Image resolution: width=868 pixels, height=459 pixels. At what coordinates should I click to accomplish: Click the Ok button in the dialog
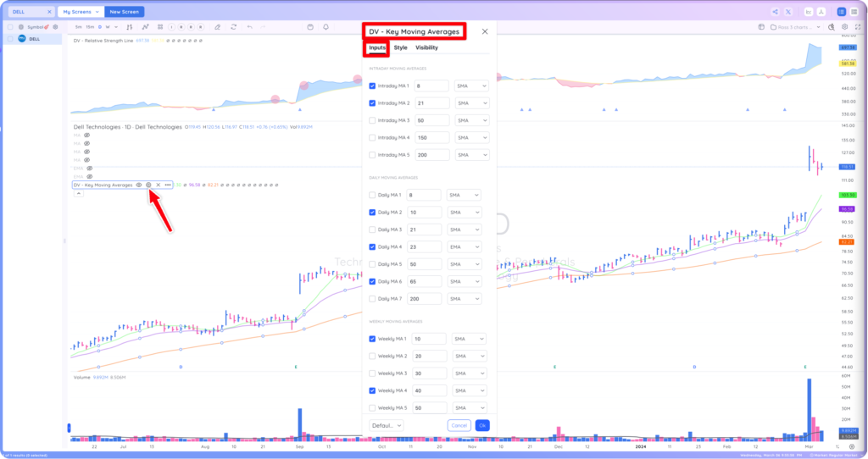[x=482, y=425]
